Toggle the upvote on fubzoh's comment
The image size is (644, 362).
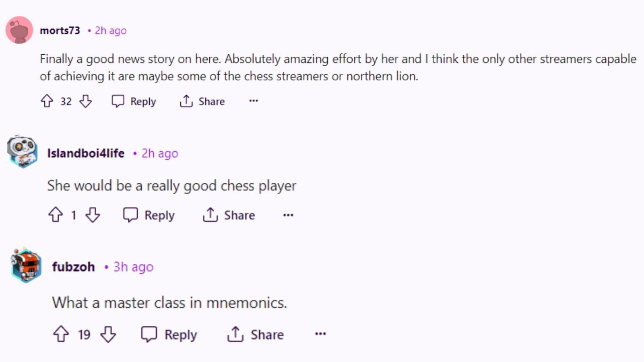(x=62, y=334)
